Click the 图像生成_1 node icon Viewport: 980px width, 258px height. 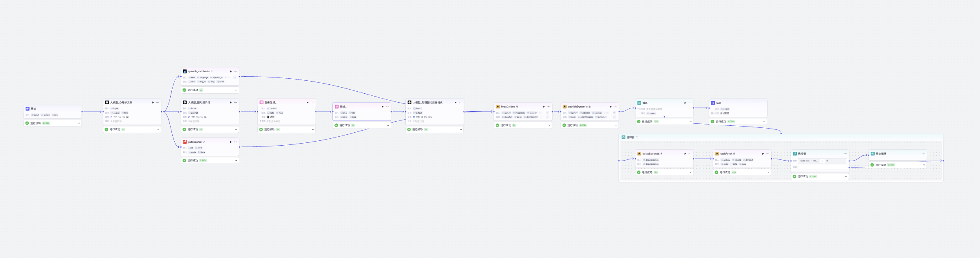pos(261,103)
